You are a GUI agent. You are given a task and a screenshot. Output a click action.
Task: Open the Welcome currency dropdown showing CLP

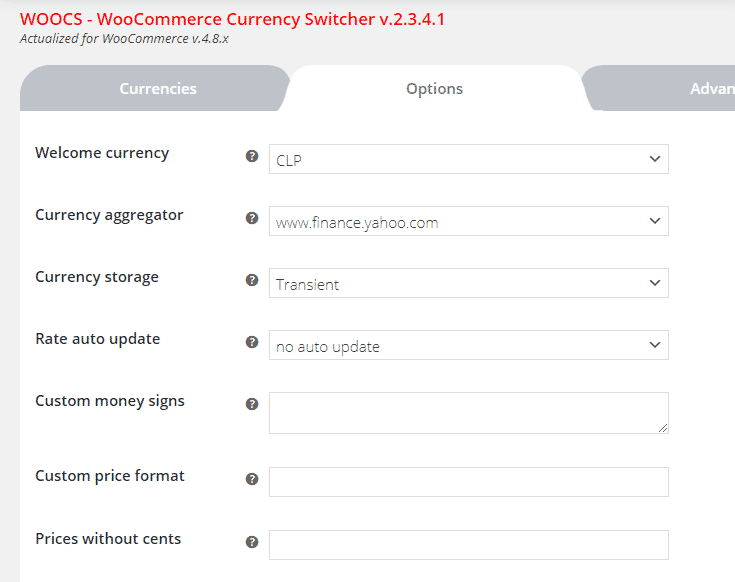pos(468,159)
